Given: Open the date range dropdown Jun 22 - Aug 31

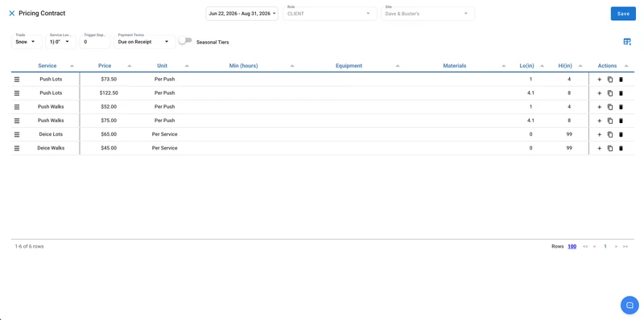Looking at the screenshot, I should click(x=242, y=14).
